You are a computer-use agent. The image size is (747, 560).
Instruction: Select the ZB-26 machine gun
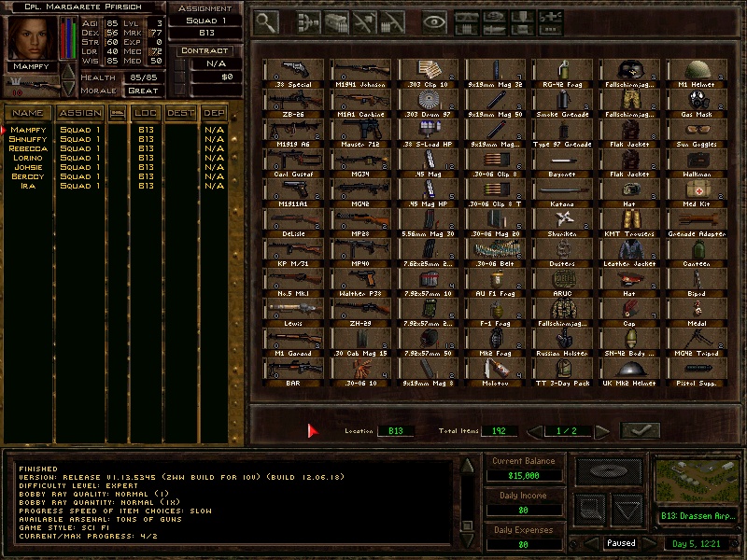(x=293, y=104)
